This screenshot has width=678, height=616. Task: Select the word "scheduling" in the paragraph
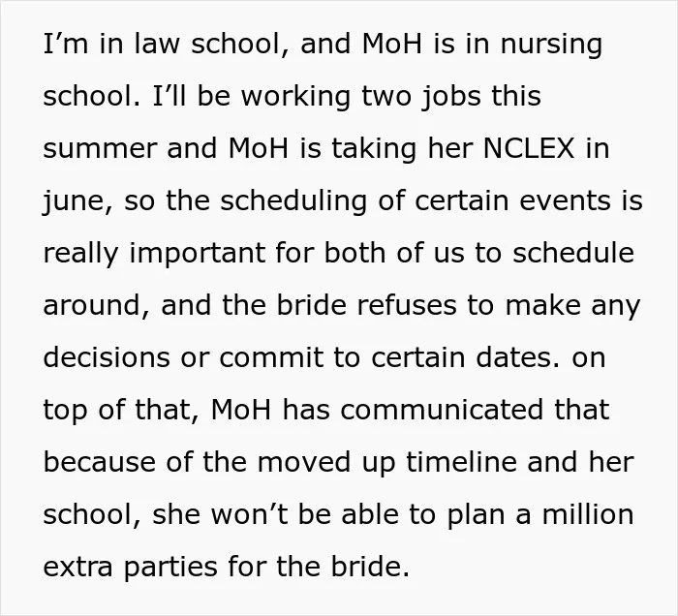pos(293,201)
